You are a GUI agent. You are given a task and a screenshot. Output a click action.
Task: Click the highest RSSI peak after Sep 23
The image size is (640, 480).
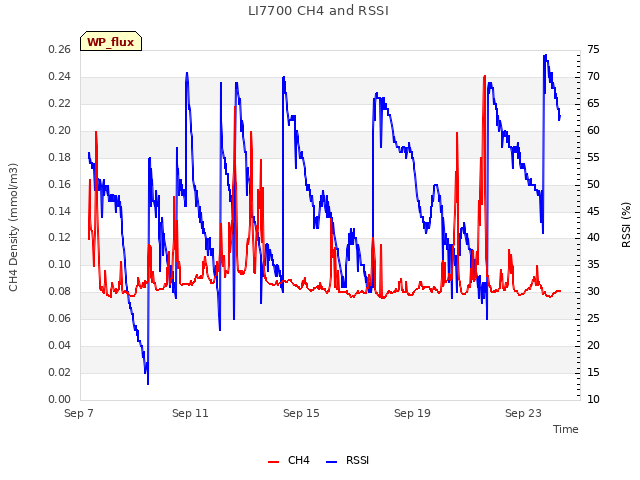tap(545, 55)
